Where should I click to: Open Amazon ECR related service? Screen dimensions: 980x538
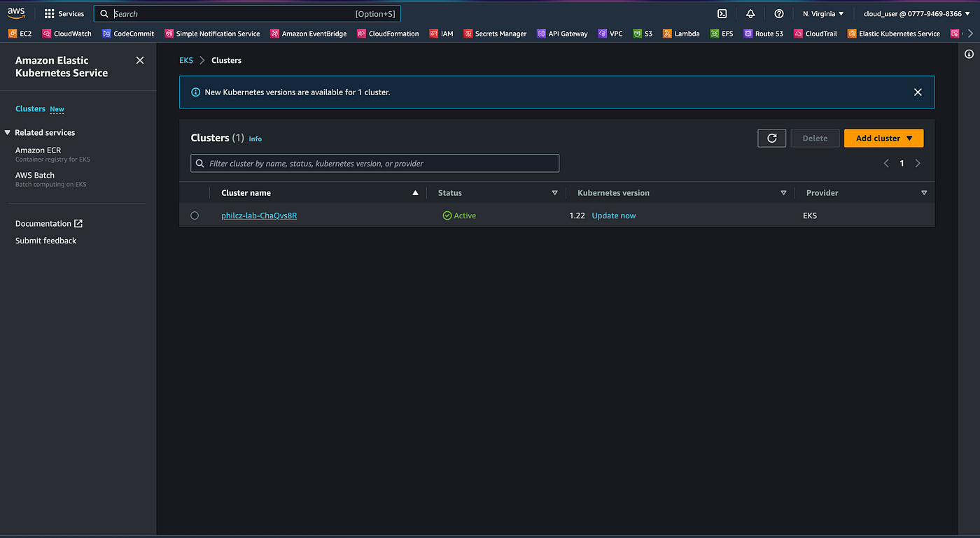coord(38,150)
